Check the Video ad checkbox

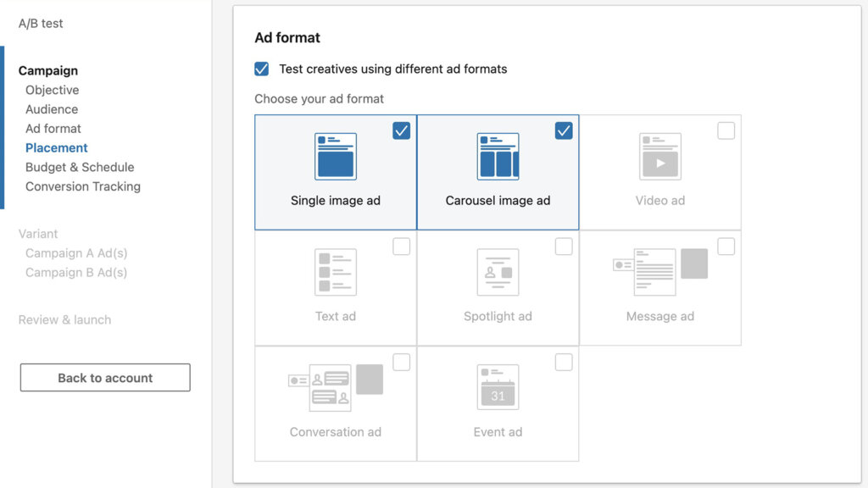pos(726,130)
